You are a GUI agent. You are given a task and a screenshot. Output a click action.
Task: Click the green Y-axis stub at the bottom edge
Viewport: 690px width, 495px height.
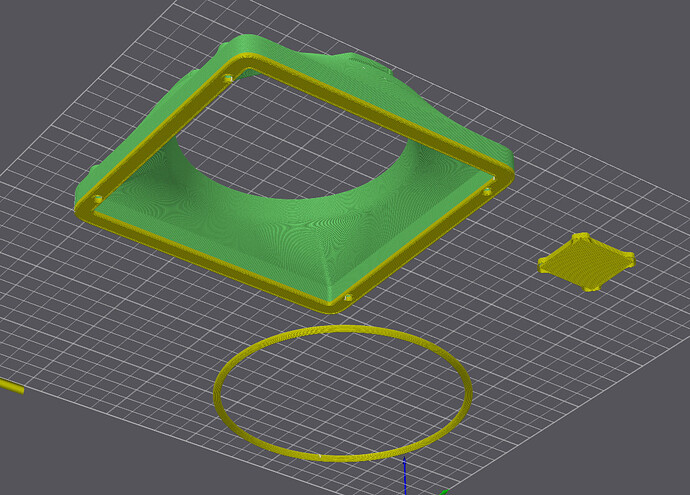(x=444, y=492)
